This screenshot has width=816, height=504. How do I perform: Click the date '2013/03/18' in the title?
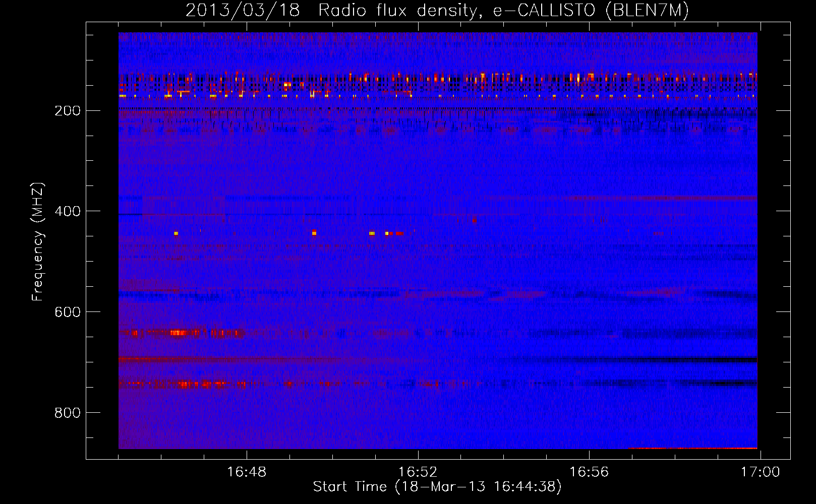(x=243, y=10)
